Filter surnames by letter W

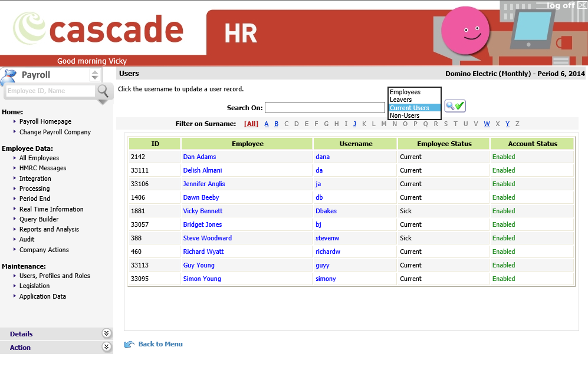tap(487, 124)
